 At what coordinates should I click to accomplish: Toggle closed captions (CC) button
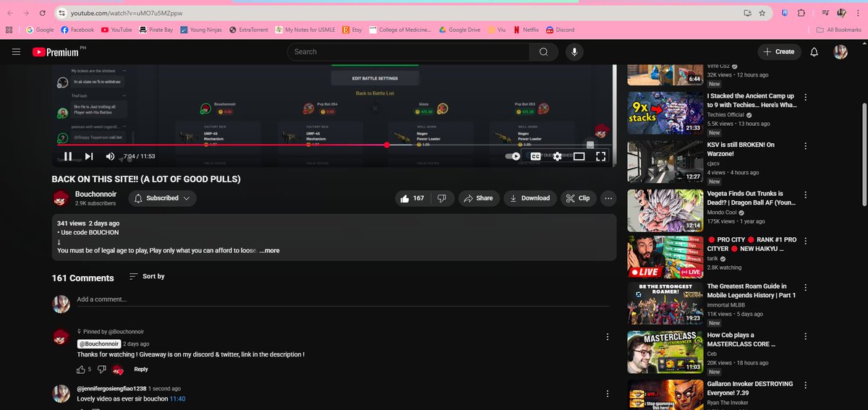pyautogui.click(x=536, y=156)
